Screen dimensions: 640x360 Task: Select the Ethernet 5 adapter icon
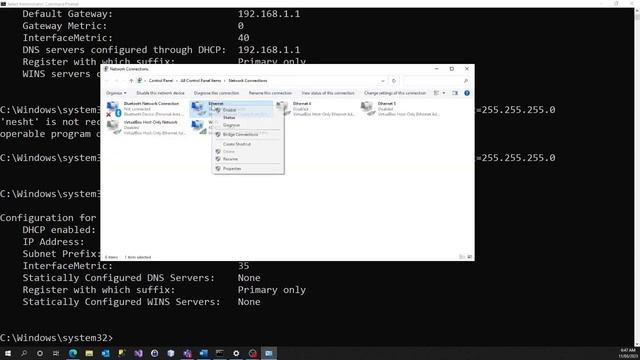tap(368, 109)
